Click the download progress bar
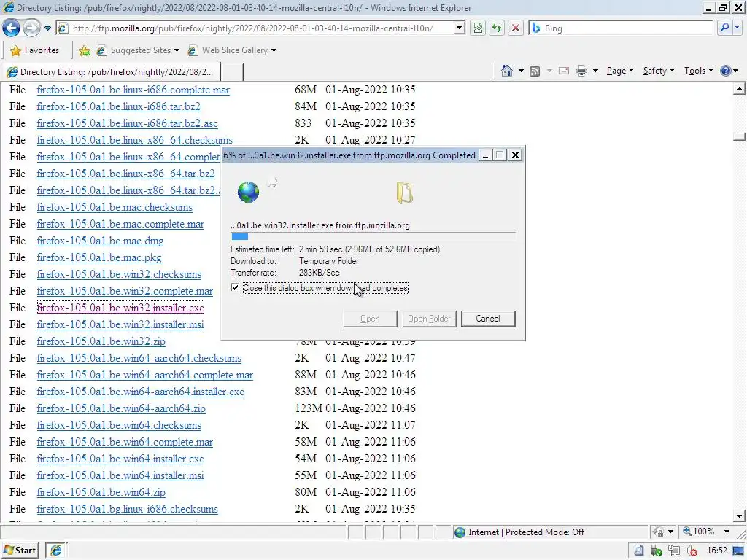747x560 pixels. click(373, 237)
